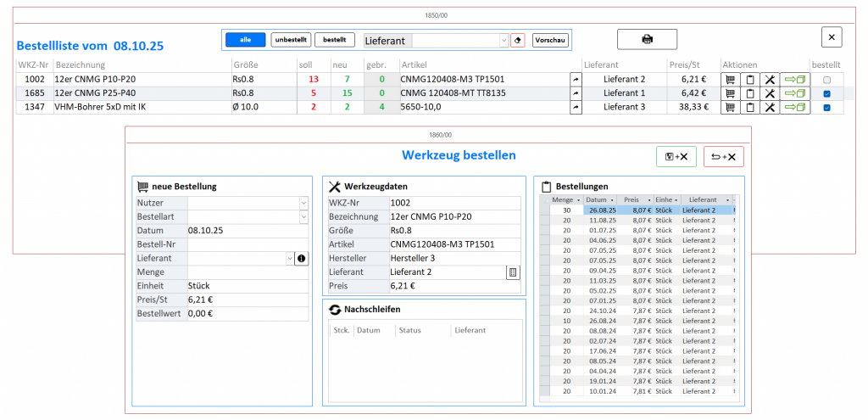This screenshot has height=420, width=868.
Task: Check the bestellt checkbox for WKZ-Nr 1002
Action: (x=826, y=80)
